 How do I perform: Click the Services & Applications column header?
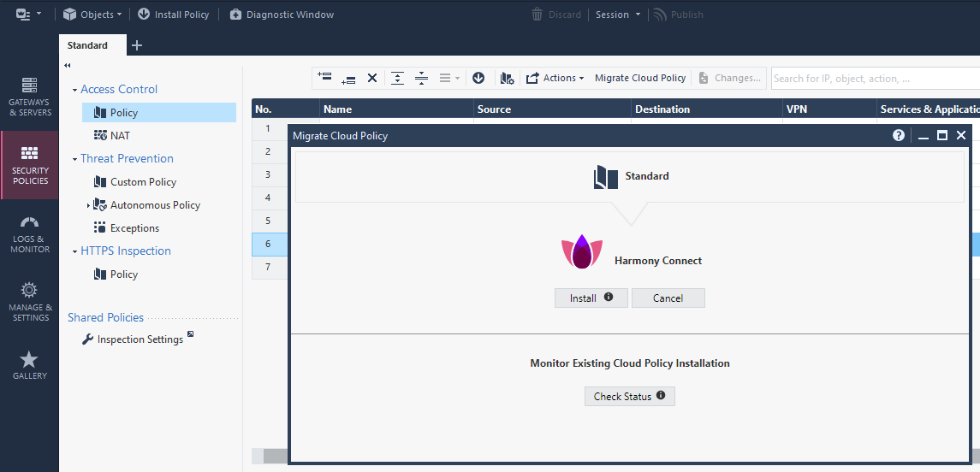point(928,109)
